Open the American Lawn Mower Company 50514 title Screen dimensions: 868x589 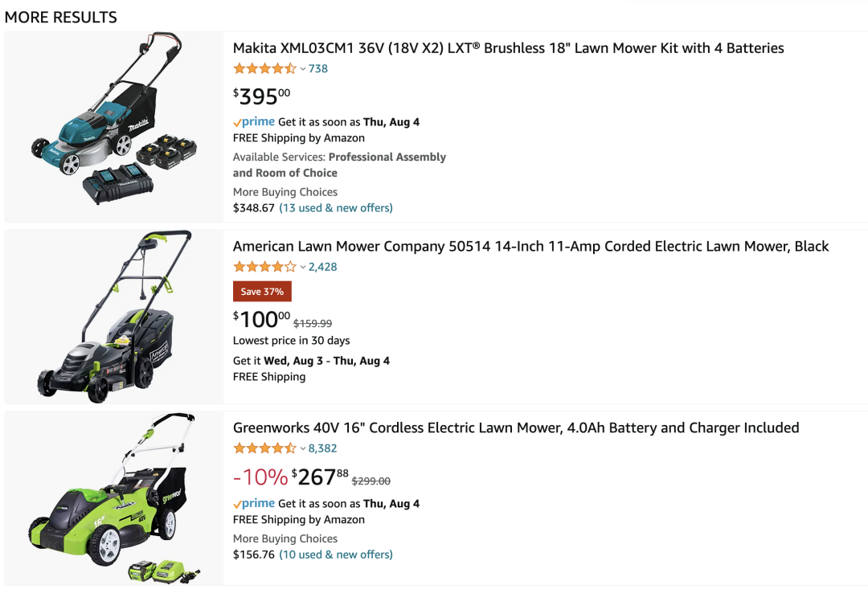[530, 247]
